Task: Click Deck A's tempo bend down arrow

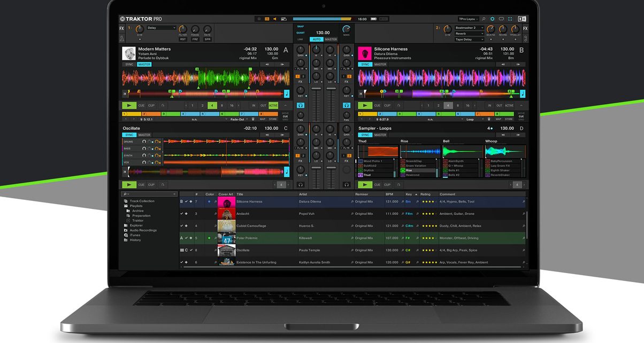Action: (x=267, y=64)
